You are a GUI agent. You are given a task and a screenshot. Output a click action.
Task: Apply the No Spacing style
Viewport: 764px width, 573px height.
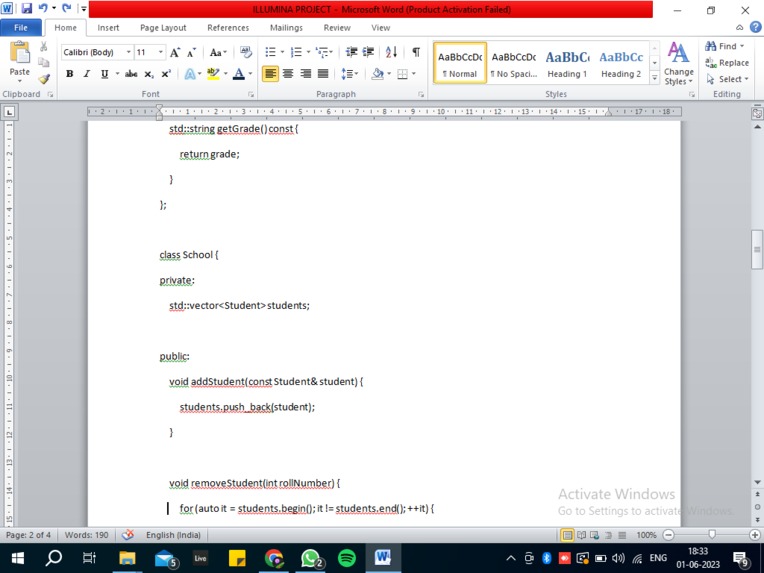click(514, 63)
